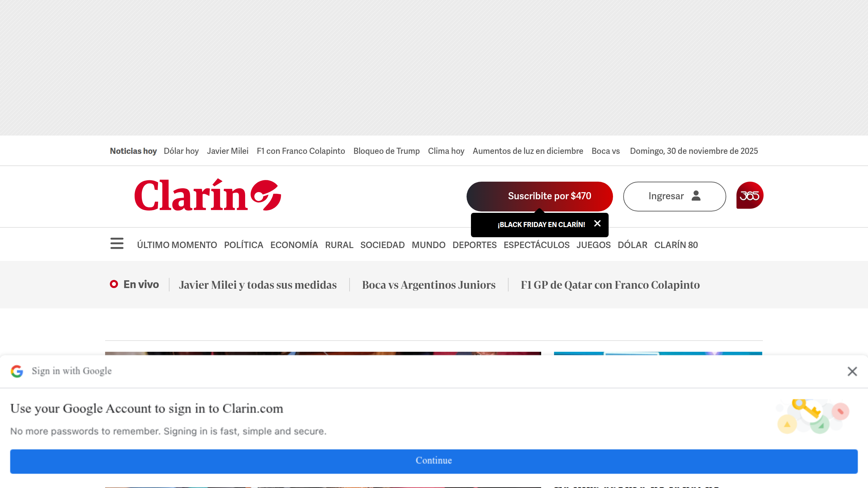
Task: Follow the Javier Milei y todas sus medidas link
Action: tap(258, 285)
